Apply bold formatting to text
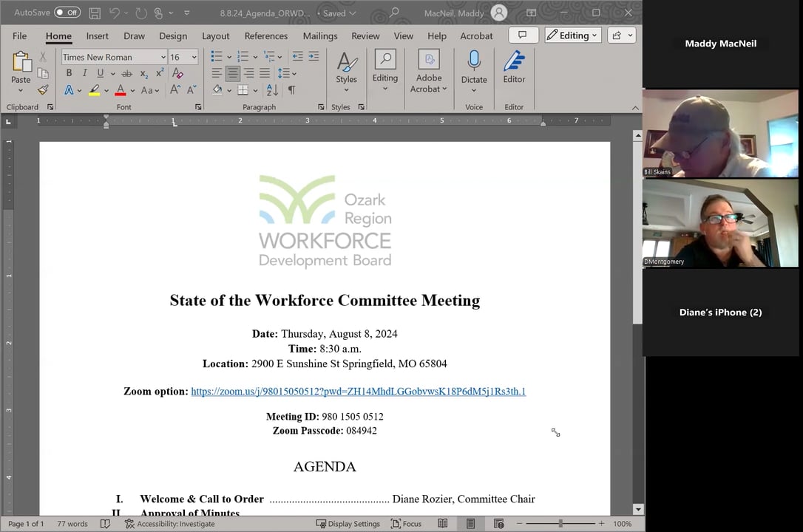 point(67,72)
